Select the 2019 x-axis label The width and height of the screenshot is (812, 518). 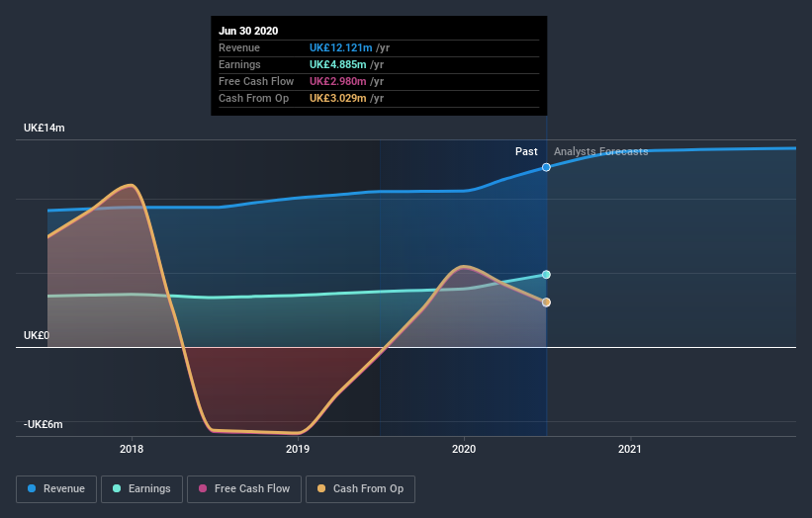[x=298, y=449]
